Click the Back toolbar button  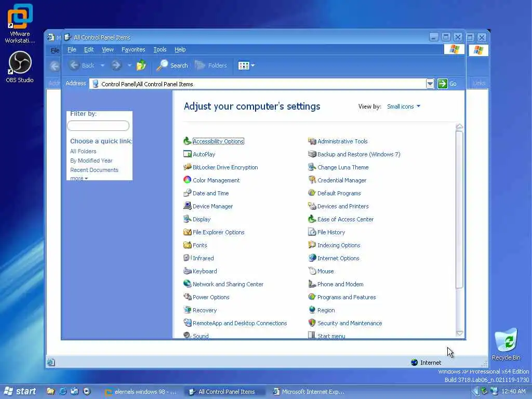(x=82, y=65)
